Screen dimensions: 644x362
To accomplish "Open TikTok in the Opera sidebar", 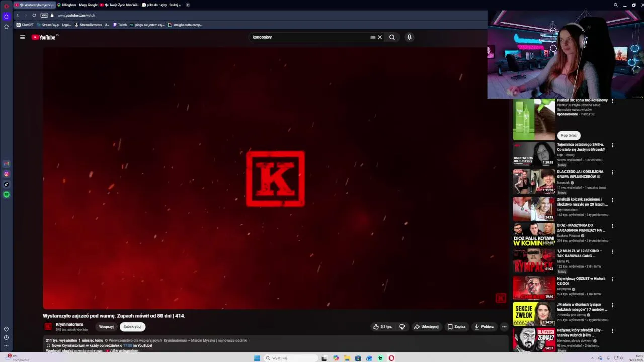I will 6,185.
